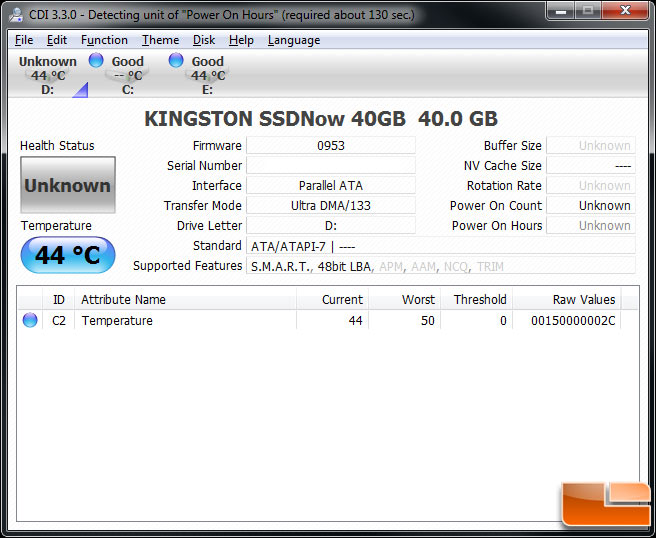Viewport: 656px width, 538px height.
Task: Click the blue triangle marker under drive D:
Action: [x=79, y=91]
